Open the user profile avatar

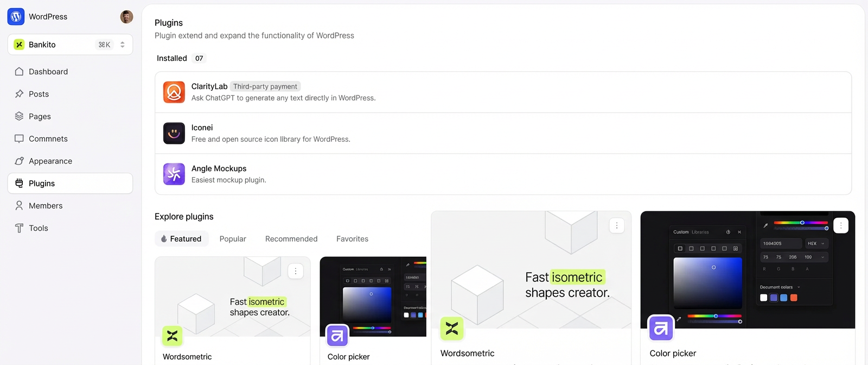tap(126, 17)
